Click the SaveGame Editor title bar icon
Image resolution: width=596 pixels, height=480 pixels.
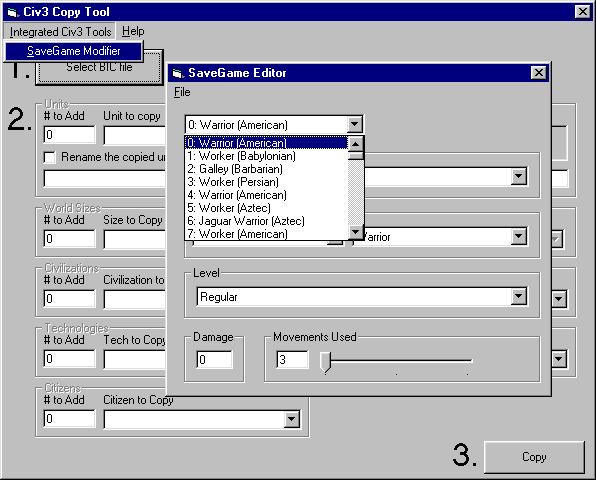tap(178, 73)
